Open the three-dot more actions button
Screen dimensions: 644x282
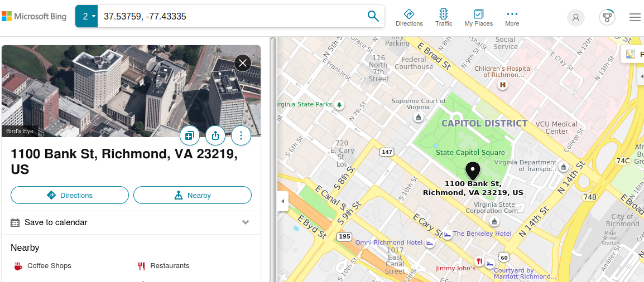[x=241, y=135]
